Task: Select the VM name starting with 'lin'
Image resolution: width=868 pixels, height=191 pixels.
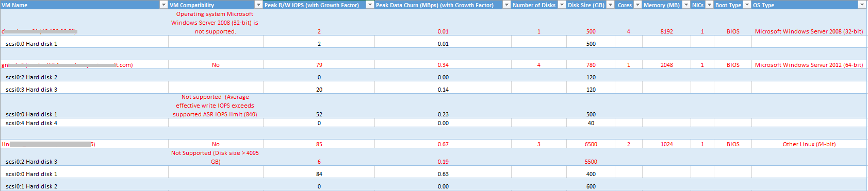Action: (48, 144)
